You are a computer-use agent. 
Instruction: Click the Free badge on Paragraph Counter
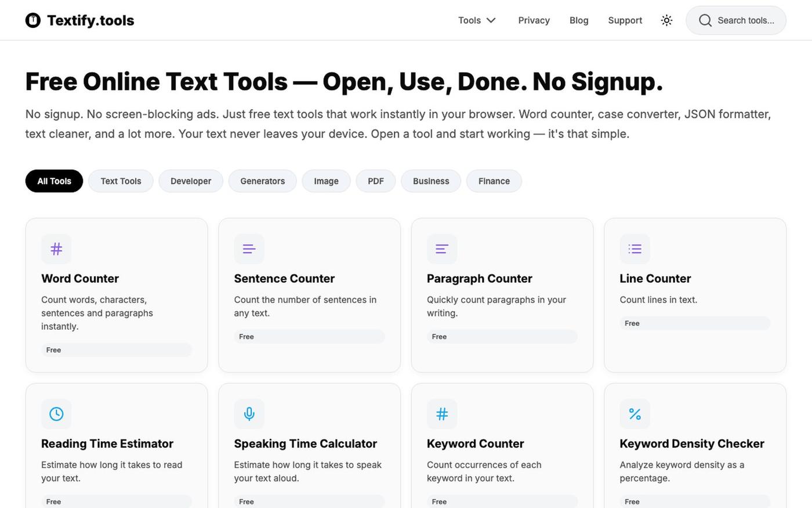(x=502, y=337)
